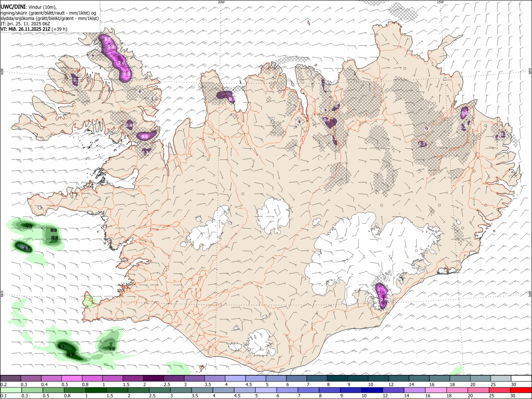Click the grey-purple swatch between 0.2 and 0.3
This screenshot has width=532, height=399.
pos(10,378)
